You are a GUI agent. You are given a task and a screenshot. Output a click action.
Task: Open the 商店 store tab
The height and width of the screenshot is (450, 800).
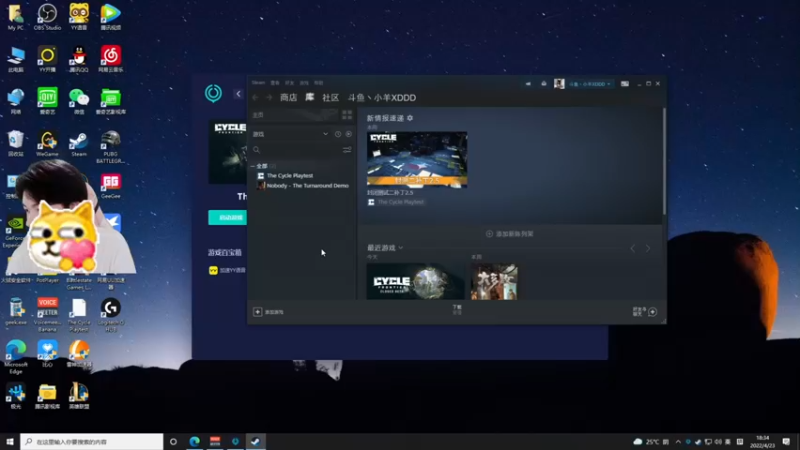point(288,97)
